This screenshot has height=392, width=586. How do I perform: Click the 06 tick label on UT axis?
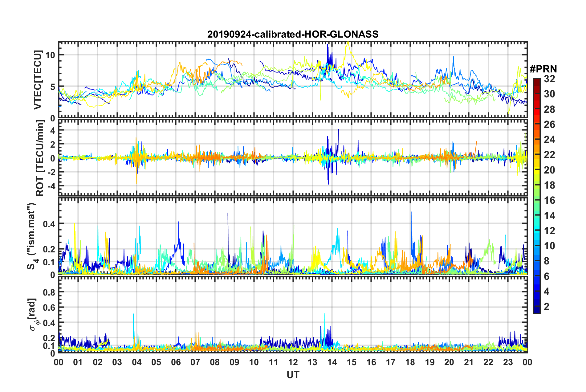176,362
